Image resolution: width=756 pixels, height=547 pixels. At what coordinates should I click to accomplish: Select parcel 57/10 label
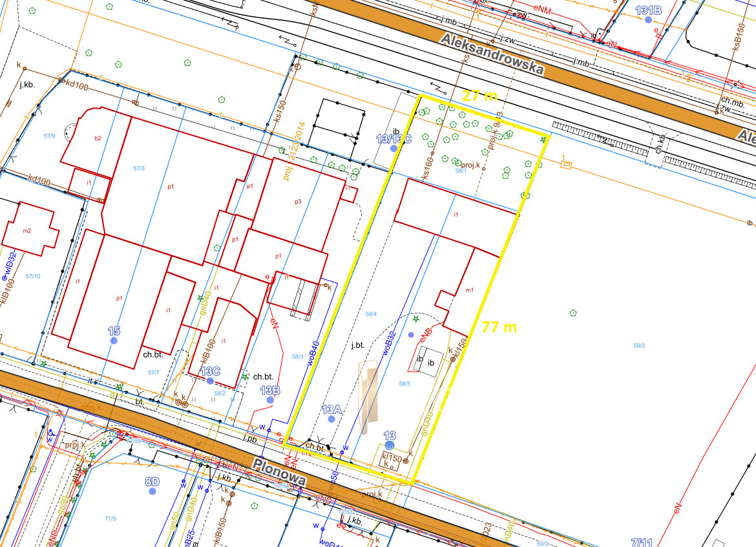[32, 276]
